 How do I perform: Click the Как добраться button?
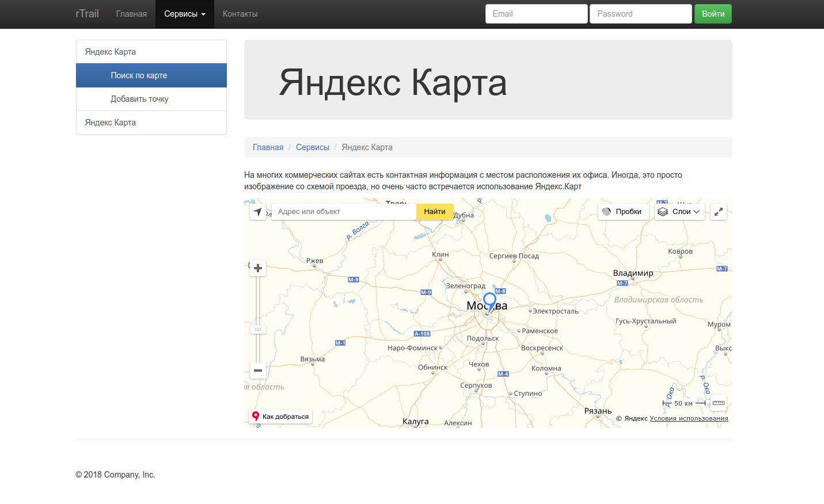coord(280,417)
